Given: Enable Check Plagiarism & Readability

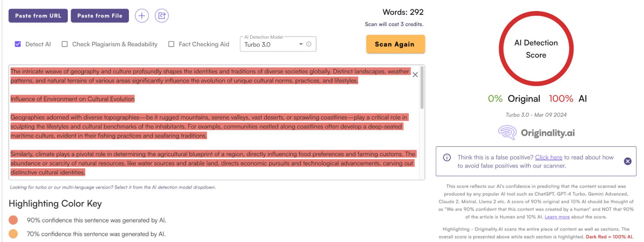Looking at the screenshot, I should pyautogui.click(x=65, y=44).
